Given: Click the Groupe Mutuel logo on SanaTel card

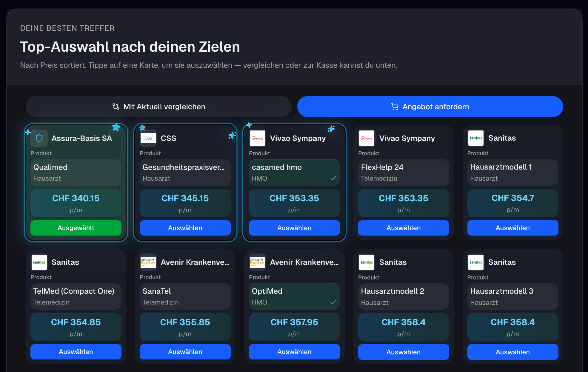Looking at the screenshot, I should click(x=148, y=262).
